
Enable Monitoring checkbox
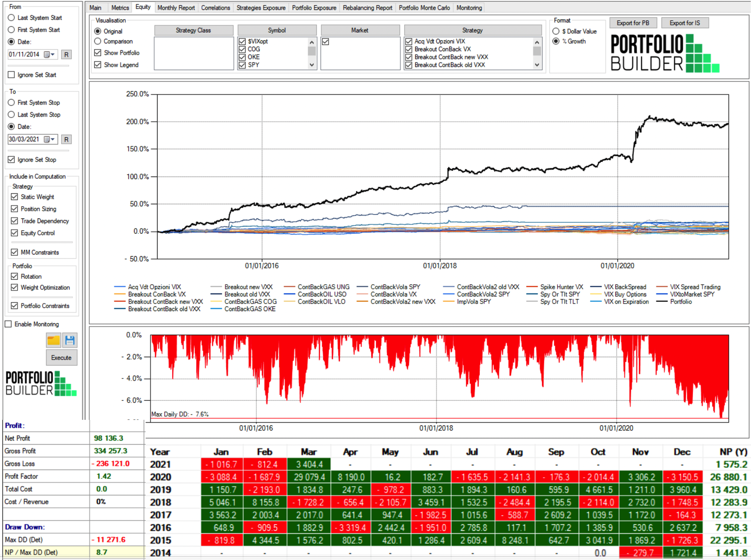[8, 324]
